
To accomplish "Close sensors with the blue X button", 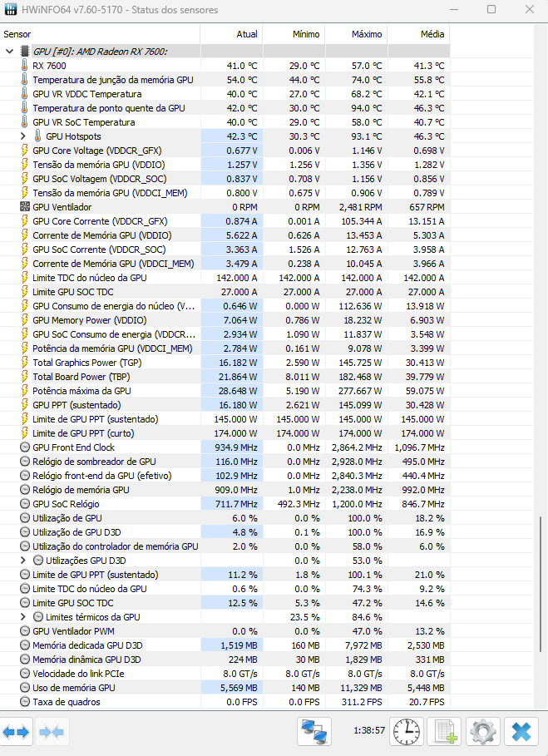I will tap(521, 731).
